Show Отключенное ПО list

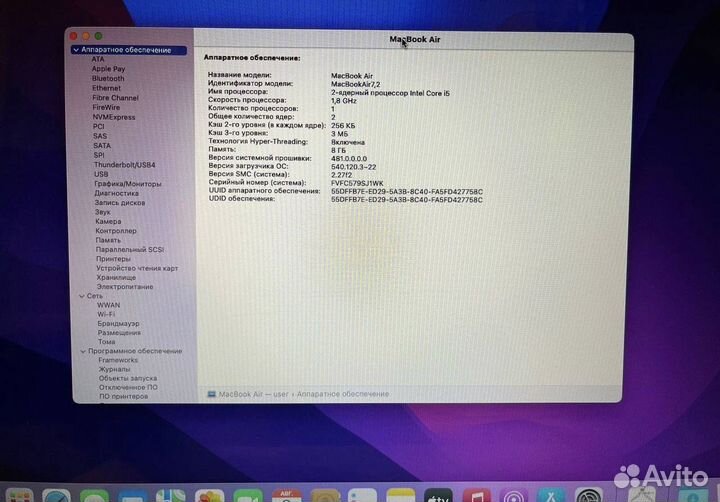pos(129,388)
